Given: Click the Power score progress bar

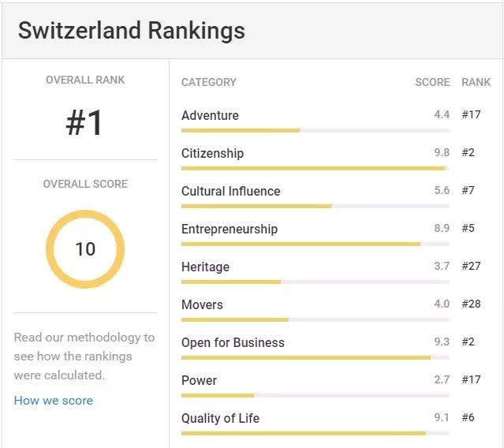Looking at the screenshot, I should pos(315,395).
